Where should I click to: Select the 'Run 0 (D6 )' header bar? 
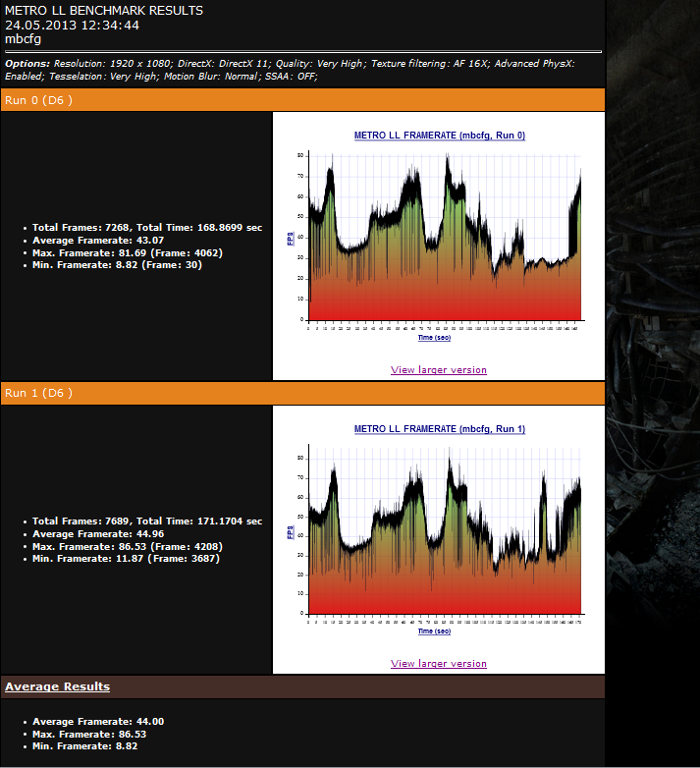coord(302,100)
